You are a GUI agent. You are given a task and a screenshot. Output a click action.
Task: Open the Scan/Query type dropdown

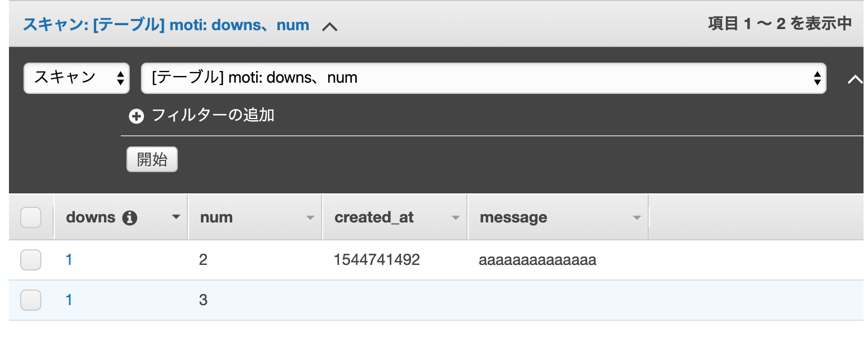click(77, 78)
